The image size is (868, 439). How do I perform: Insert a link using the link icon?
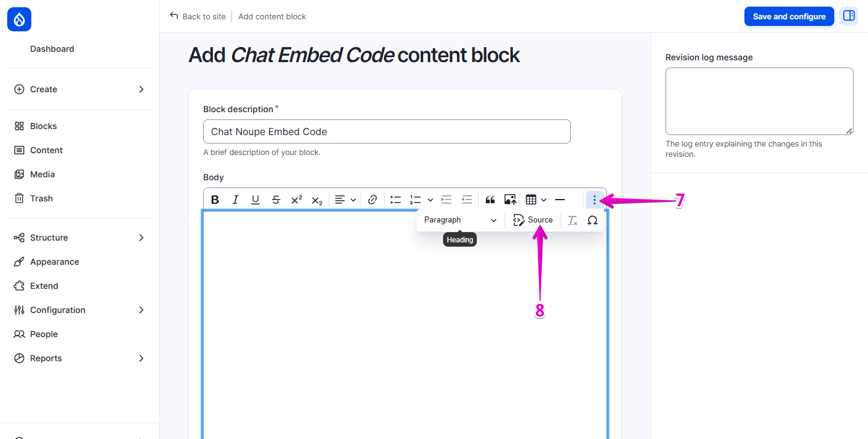(x=373, y=199)
